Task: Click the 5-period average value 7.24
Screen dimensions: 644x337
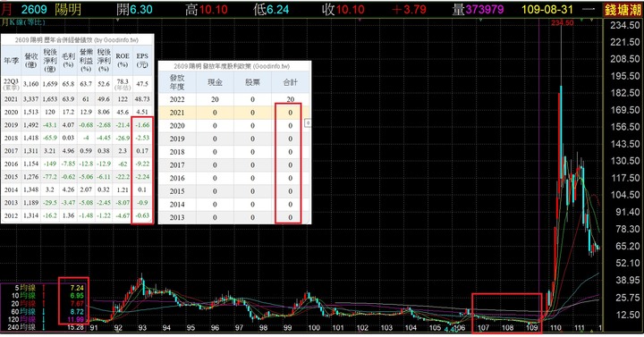Action: coord(77,288)
